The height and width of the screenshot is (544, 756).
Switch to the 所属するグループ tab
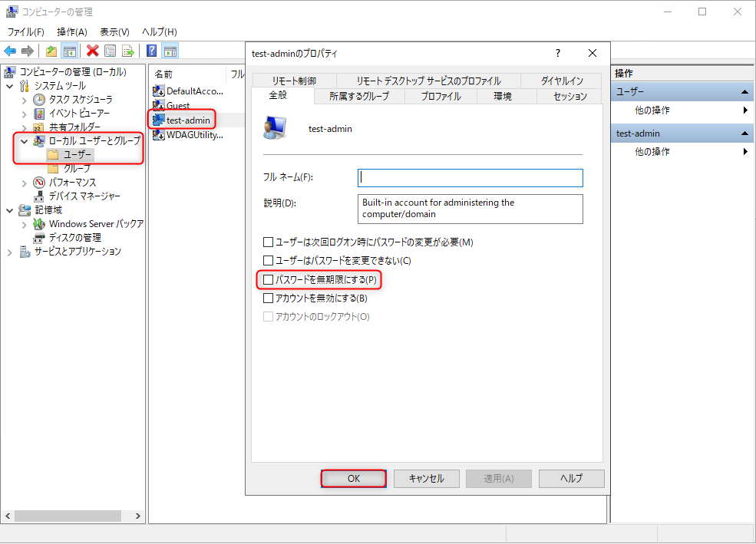coord(359,97)
